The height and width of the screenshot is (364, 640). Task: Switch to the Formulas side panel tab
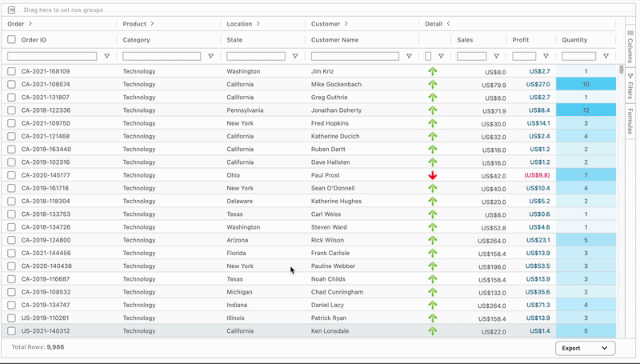[630, 122]
